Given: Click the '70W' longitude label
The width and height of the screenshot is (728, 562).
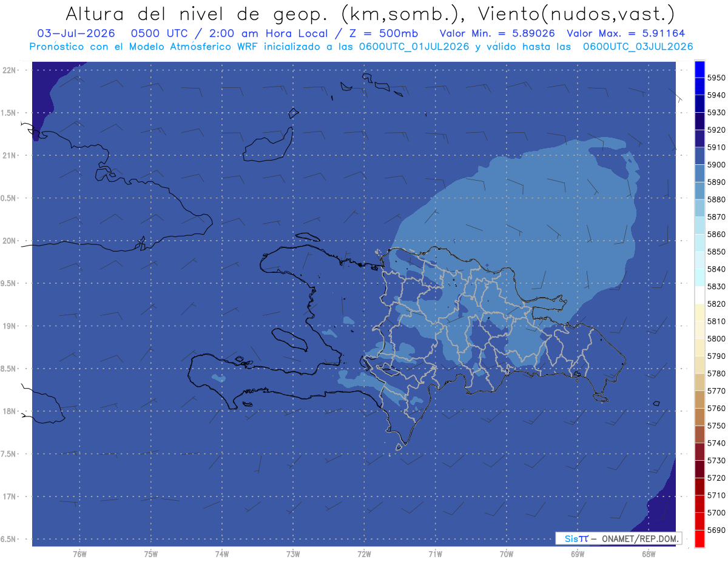Looking at the screenshot, I should point(507,554).
